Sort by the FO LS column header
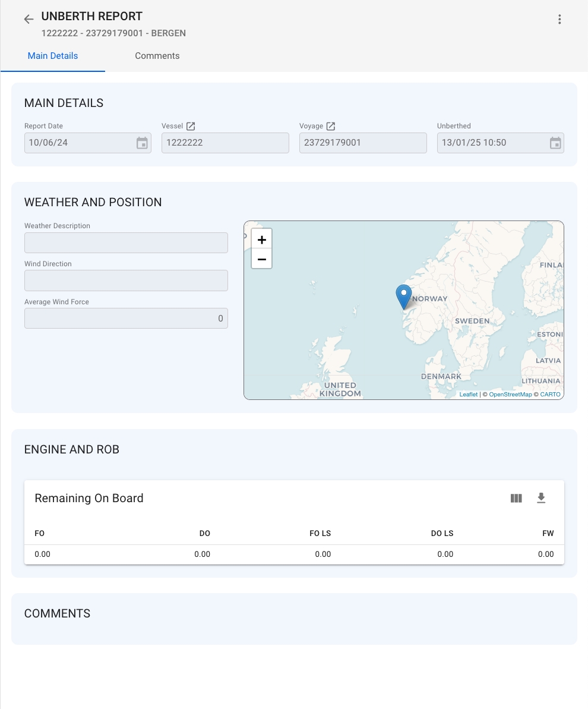588x709 pixels. pos(320,533)
